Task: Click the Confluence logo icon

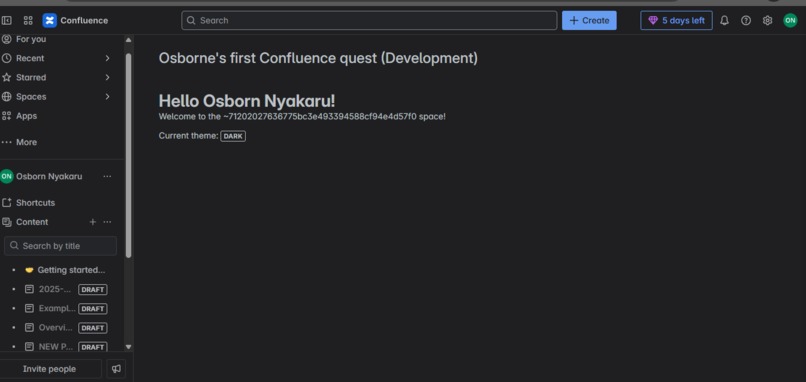Action: 49,21
